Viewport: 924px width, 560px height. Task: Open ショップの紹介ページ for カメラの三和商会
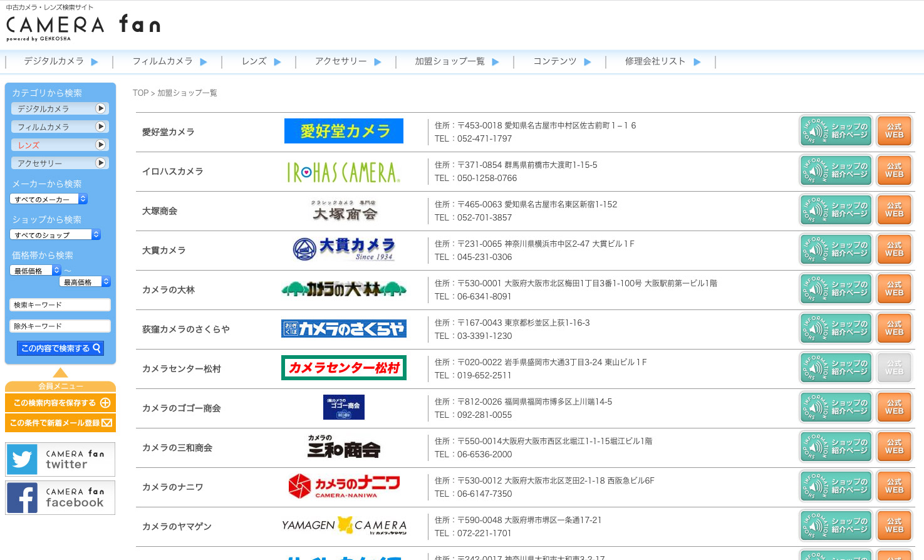coord(836,447)
